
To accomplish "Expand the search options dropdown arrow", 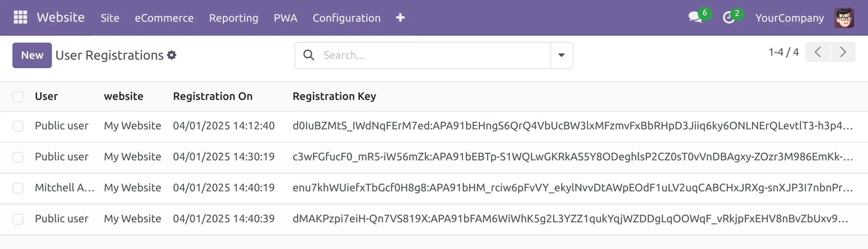I will [561, 55].
